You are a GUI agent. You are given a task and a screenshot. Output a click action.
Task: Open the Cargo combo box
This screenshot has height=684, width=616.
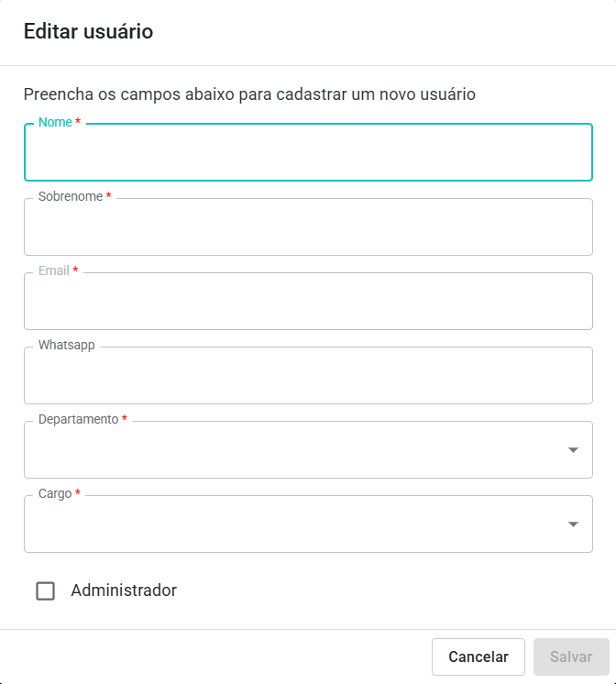293,525
